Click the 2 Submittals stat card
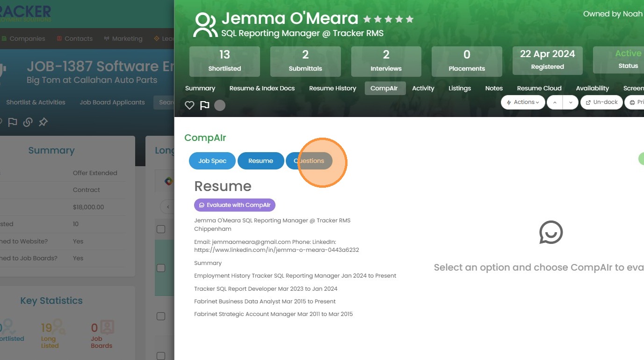The width and height of the screenshot is (644, 360). [305, 61]
